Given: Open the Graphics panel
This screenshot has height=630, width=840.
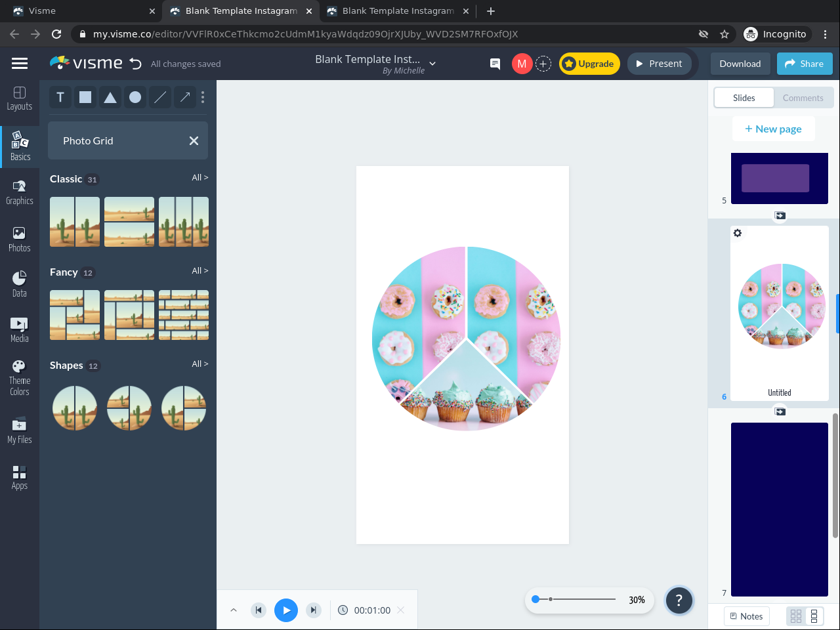Looking at the screenshot, I should click(20, 192).
